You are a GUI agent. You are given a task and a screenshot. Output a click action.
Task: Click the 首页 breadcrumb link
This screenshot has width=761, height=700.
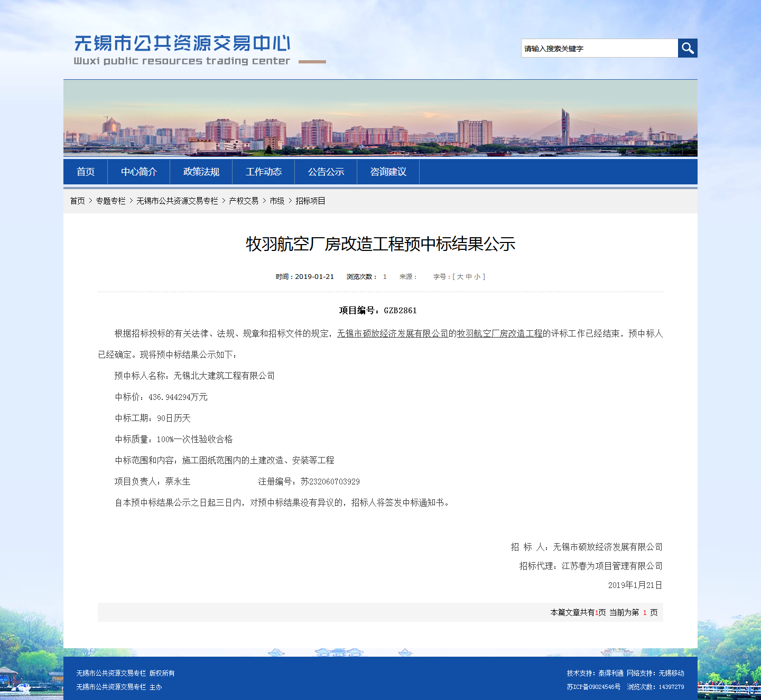click(77, 201)
